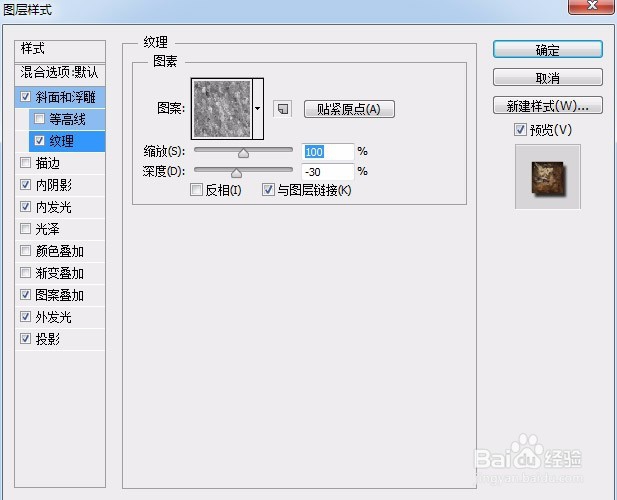Toggle the 内阴影 checkbox
Screen dimensions: 617x500
point(26,185)
